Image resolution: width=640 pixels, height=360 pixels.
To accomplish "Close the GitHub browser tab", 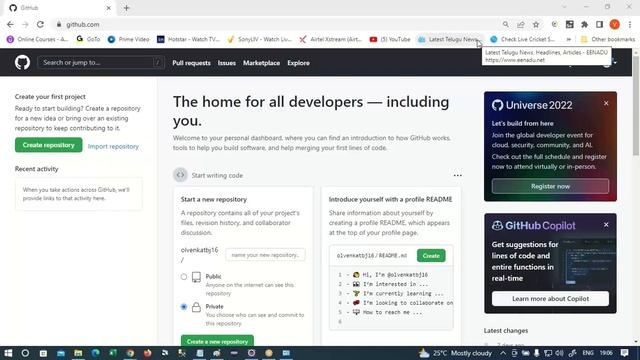I will [x=109, y=8].
